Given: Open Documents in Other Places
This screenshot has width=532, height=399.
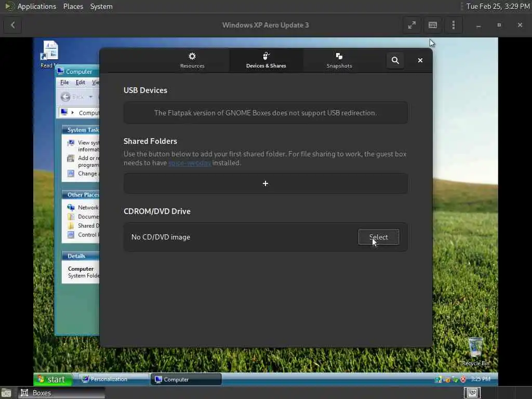Looking at the screenshot, I should click(83, 217).
